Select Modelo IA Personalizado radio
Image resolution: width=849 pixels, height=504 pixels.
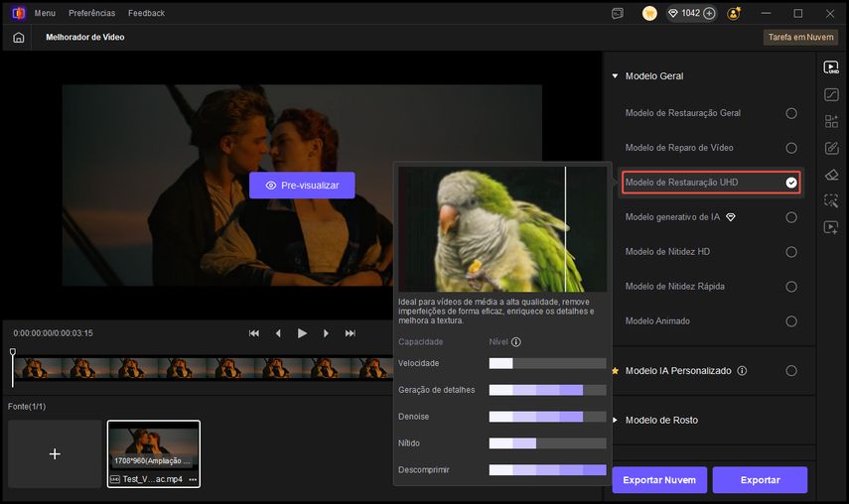791,370
